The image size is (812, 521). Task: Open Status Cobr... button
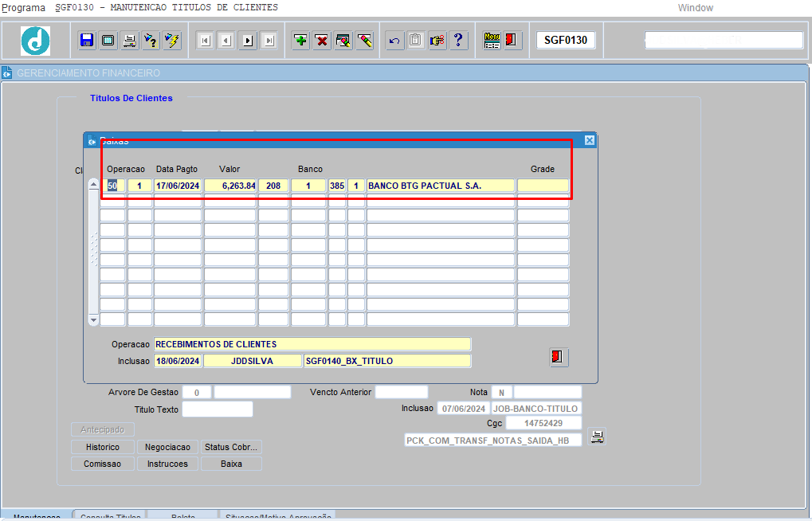point(231,447)
